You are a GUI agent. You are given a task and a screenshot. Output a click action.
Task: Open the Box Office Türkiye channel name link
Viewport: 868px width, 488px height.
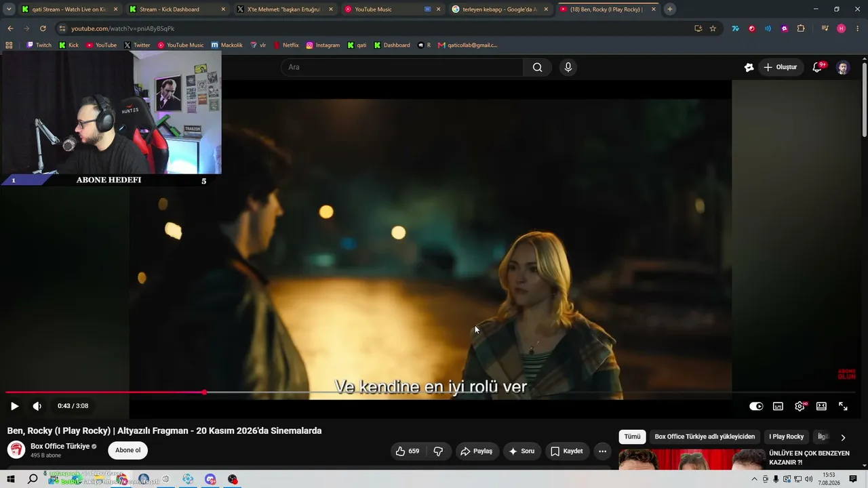pos(60,447)
